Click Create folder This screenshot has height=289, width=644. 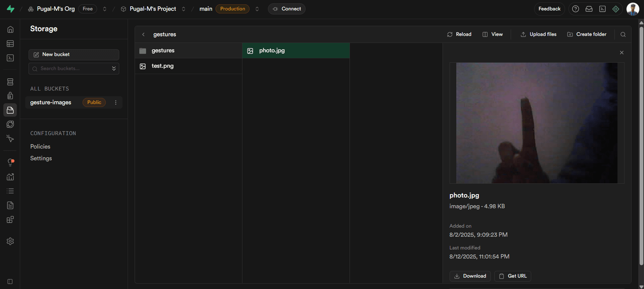[x=587, y=35]
